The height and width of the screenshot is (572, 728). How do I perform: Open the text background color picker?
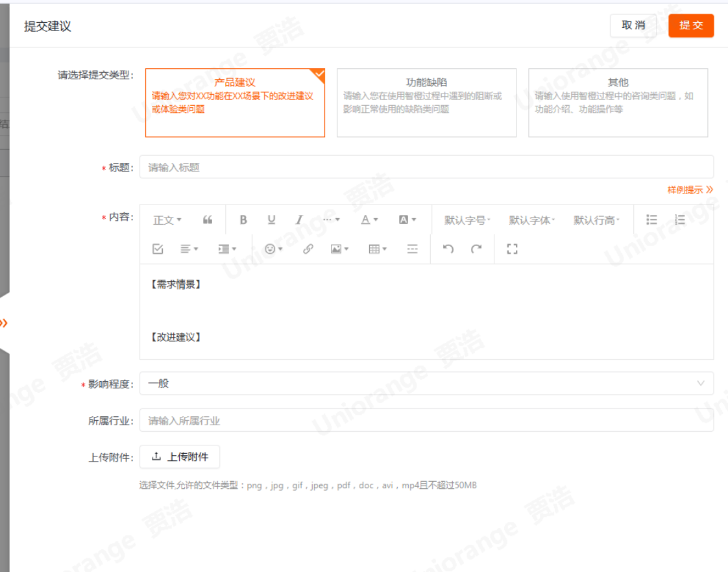coord(407,220)
